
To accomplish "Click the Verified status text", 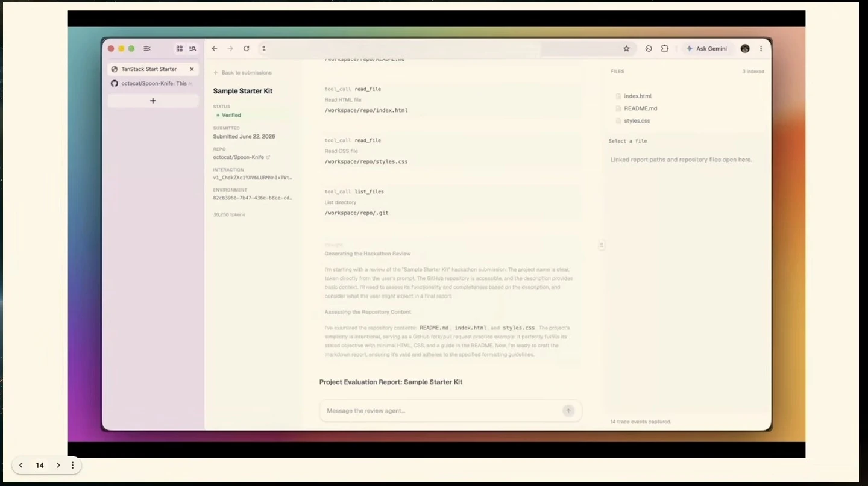I will 231,115.
